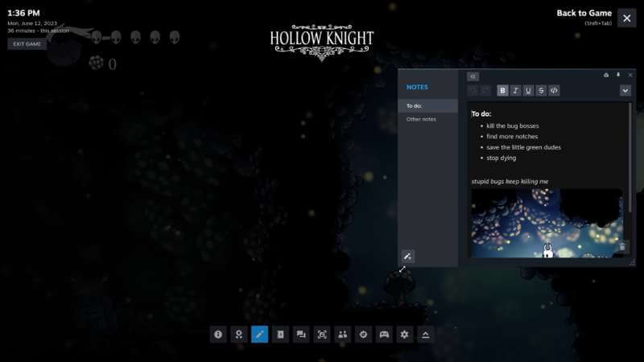Open the Achievements panel icon
The image size is (644, 362).
238,335
